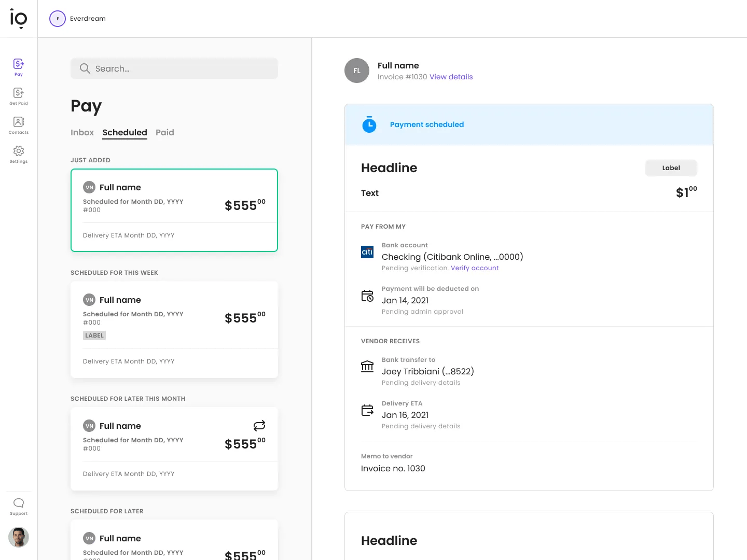The image size is (747, 560).
Task: Open user profile photo at bottom left
Action: (x=19, y=537)
